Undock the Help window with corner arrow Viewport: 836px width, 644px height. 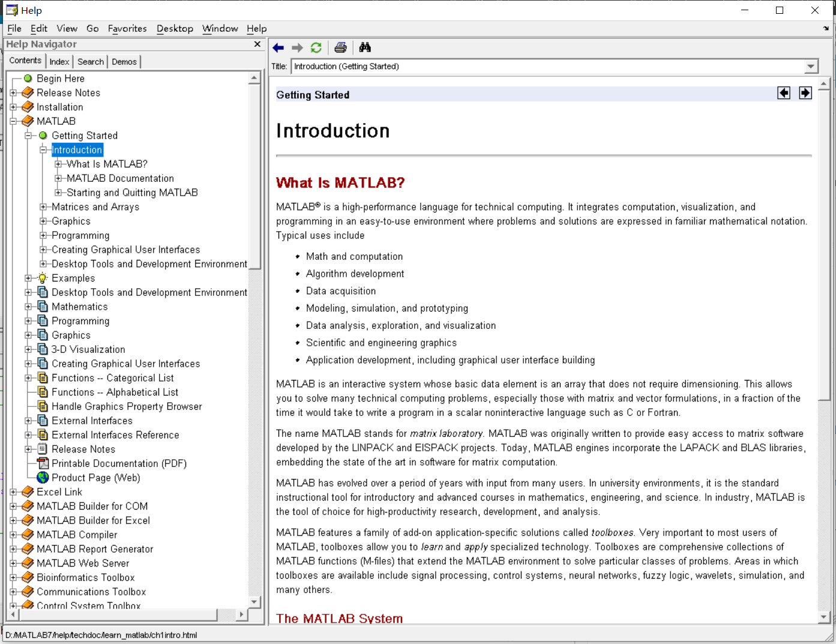point(826,28)
